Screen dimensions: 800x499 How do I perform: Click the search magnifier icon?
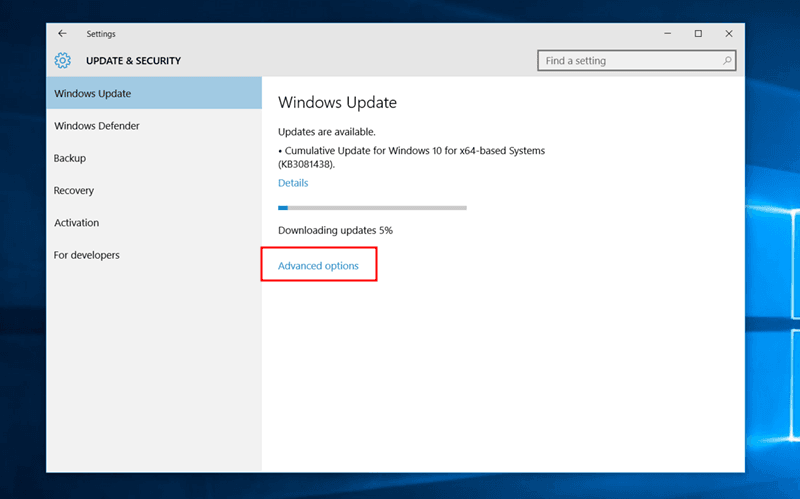pyautogui.click(x=727, y=61)
